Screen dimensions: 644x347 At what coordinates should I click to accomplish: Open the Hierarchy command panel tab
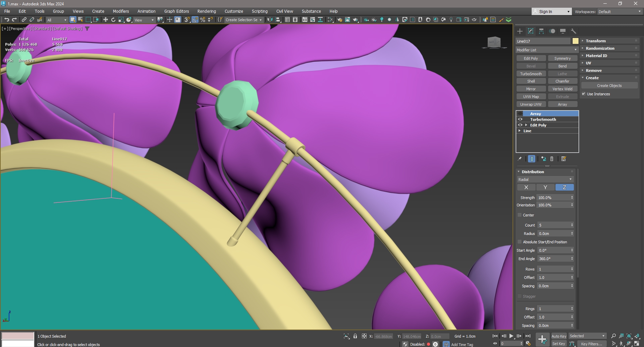[541, 31]
